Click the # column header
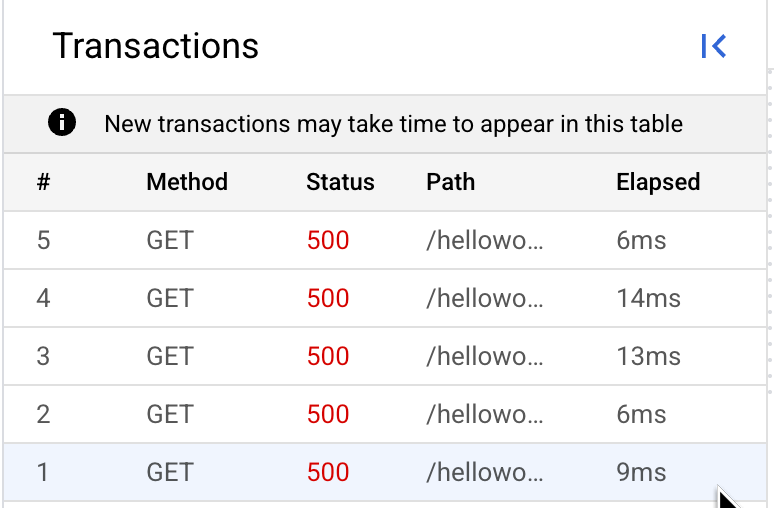This screenshot has height=508, width=774. click(x=43, y=182)
